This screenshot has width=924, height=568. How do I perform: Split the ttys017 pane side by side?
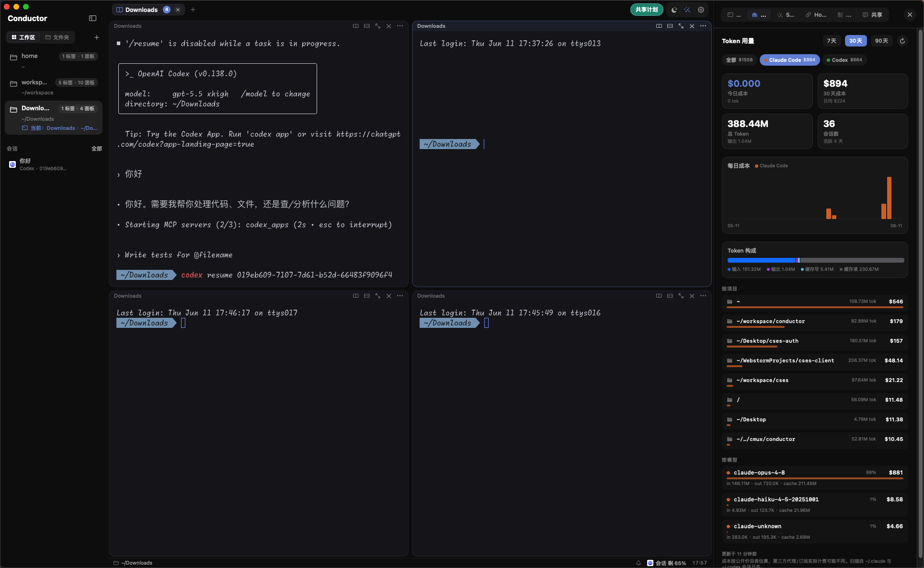pos(356,296)
